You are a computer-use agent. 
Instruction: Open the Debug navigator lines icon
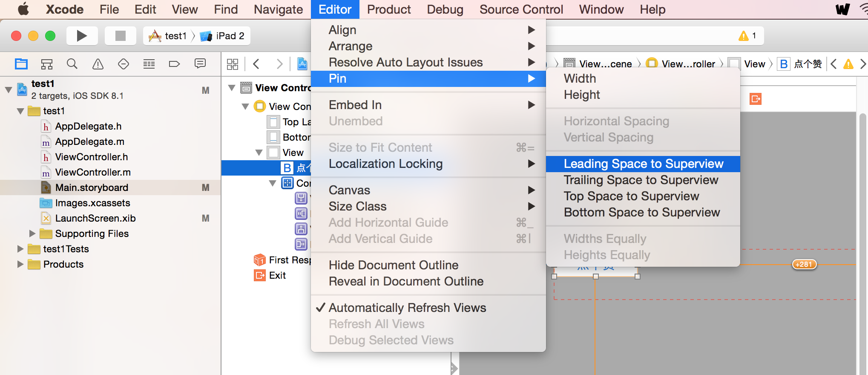(x=149, y=64)
